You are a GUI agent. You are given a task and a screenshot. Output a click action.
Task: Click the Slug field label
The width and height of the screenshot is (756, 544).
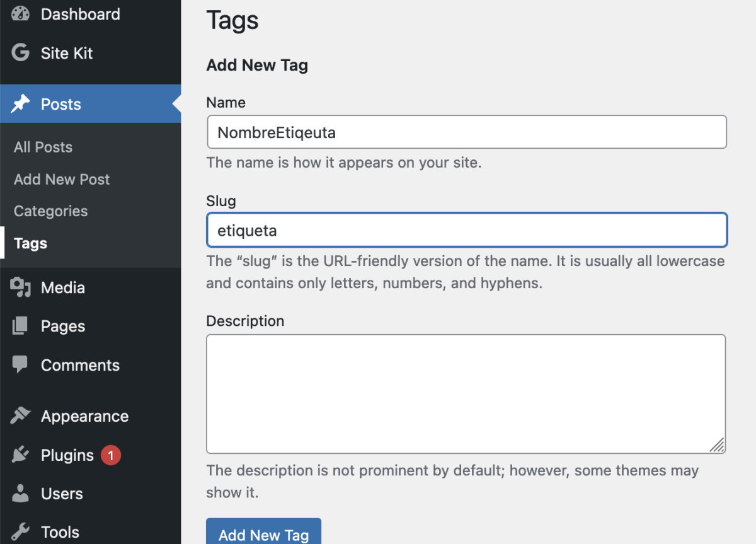click(221, 202)
